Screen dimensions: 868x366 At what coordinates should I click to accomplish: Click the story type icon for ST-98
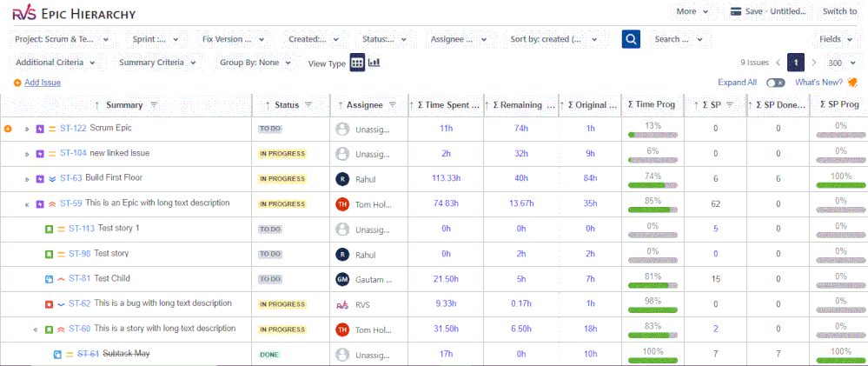[48, 254]
